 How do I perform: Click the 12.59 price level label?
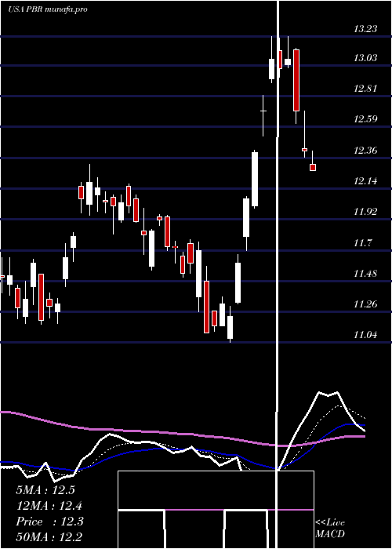[365, 119]
